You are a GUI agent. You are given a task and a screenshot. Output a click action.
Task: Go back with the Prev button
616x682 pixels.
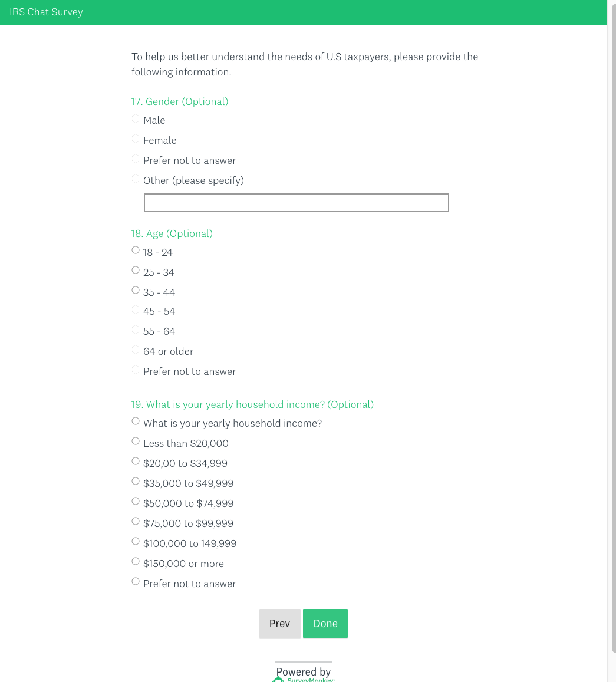point(280,624)
